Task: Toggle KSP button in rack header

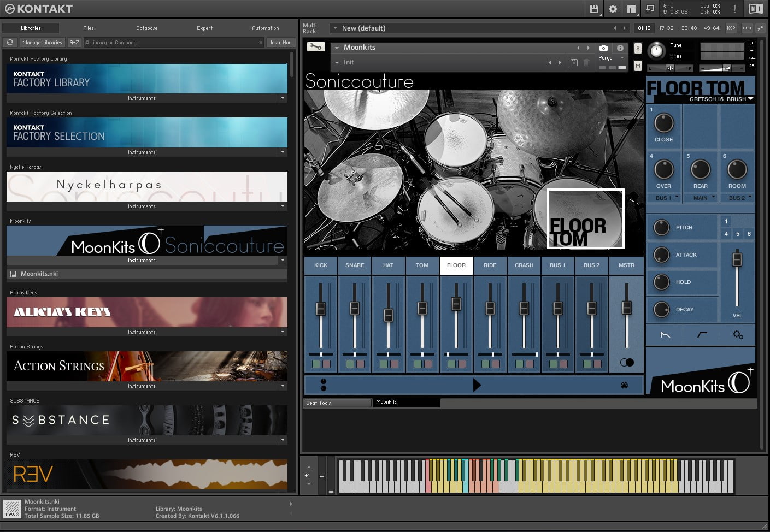Action: pyautogui.click(x=731, y=28)
